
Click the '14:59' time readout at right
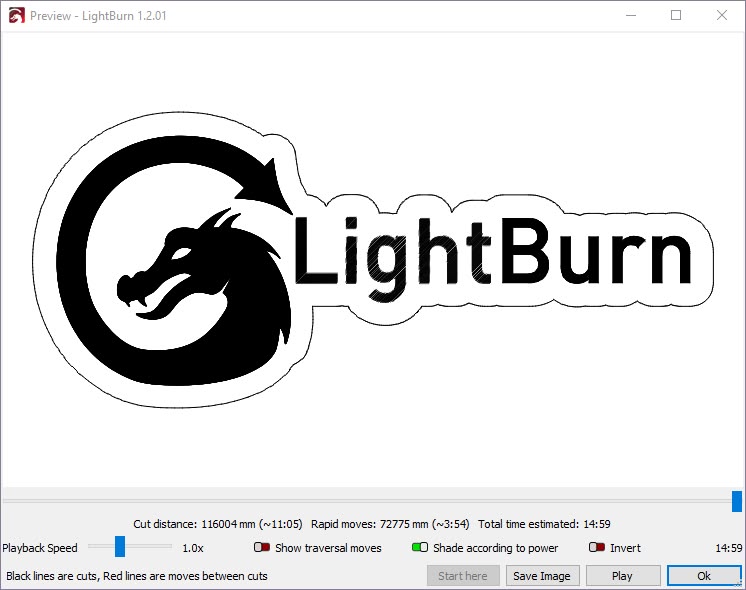click(x=728, y=548)
